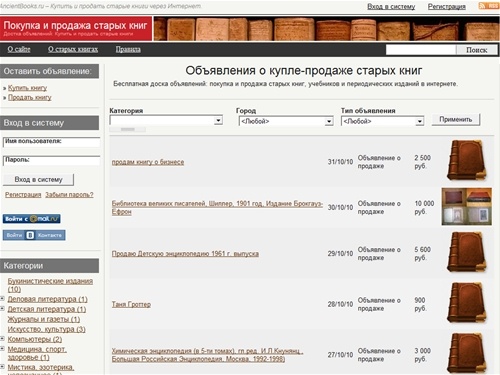Open the book cover image for the Таня Гроттер listing
Viewport: 500px width, 375px height.
pyautogui.click(x=467, y=303)
